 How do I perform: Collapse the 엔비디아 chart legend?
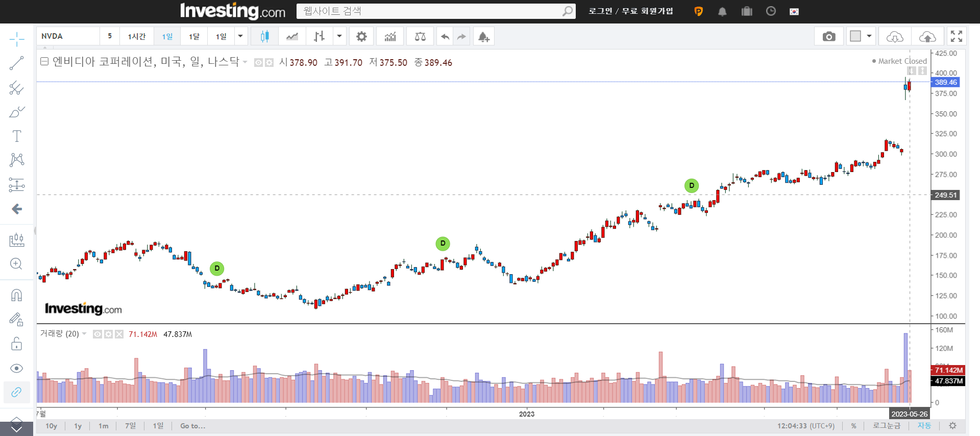click(x=44, y=62)
